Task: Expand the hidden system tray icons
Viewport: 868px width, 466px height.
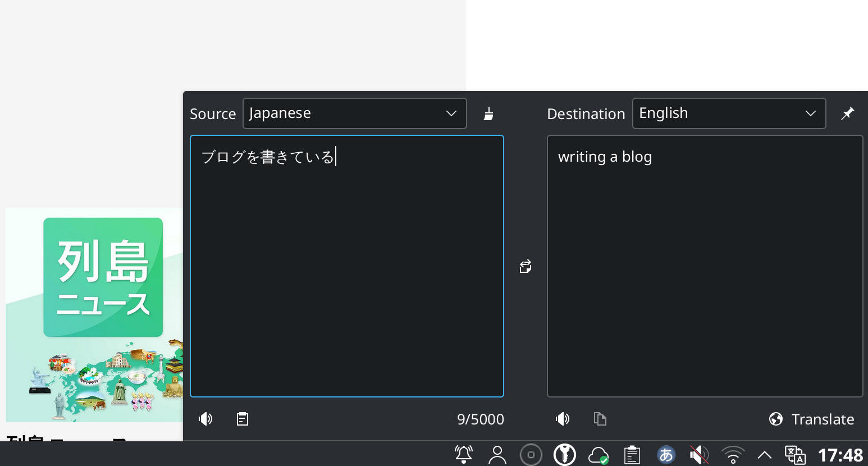Action: (x=764, y=455)
